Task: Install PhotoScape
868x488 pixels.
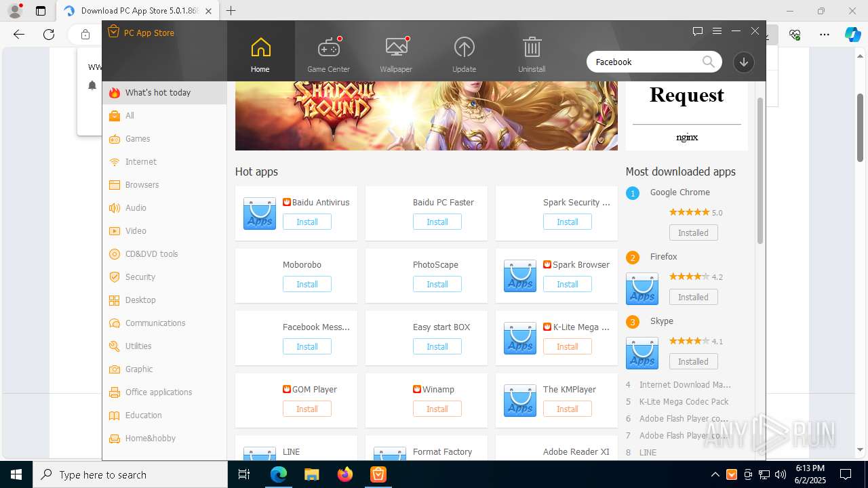Action: click(x=437, y=285)
